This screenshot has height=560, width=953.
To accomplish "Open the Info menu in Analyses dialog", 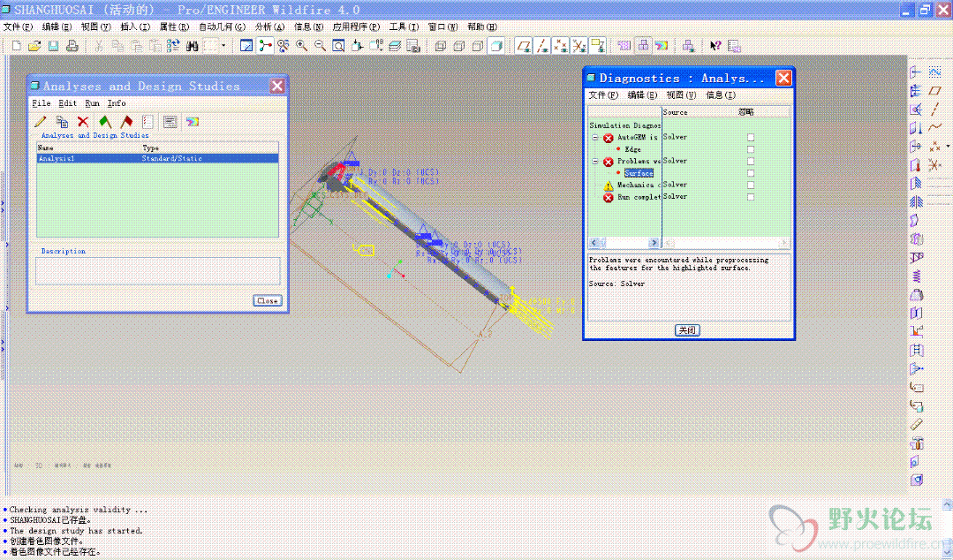I will (117, 103).
